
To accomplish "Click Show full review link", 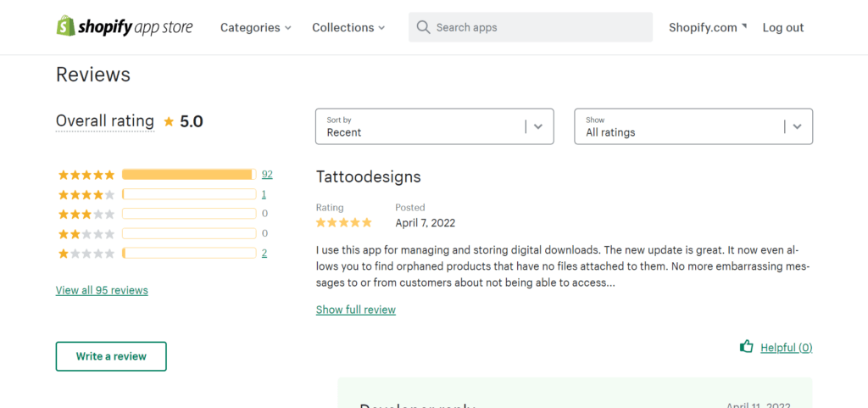I will pyautogui.click(x=355, y=310).
